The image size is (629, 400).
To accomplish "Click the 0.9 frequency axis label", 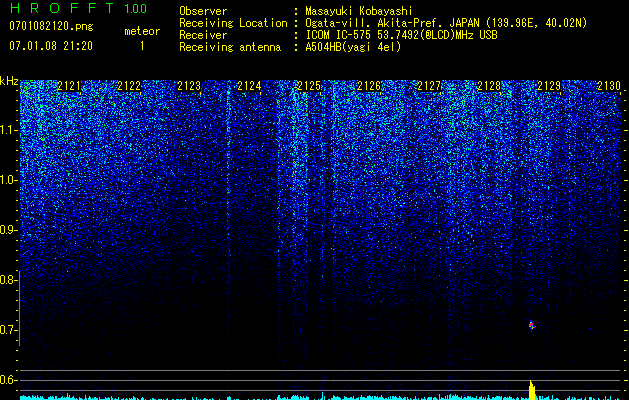I will pyautogui.click(x=8, y=230).
